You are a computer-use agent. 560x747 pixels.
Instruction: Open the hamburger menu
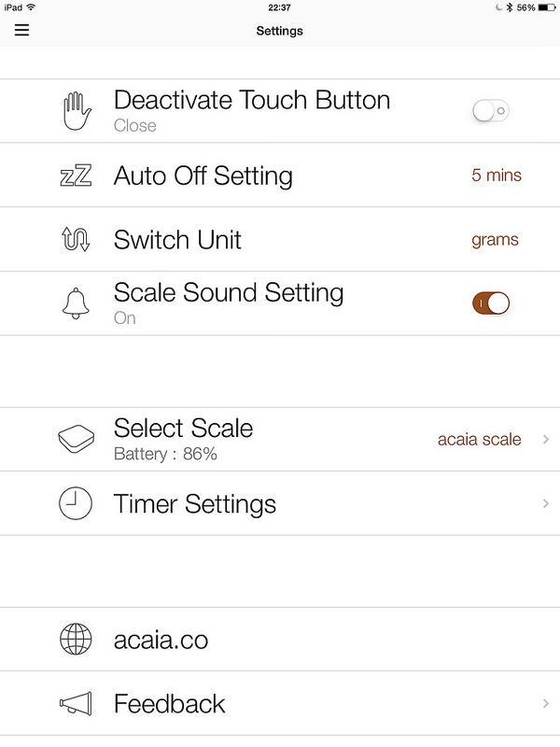22,30
